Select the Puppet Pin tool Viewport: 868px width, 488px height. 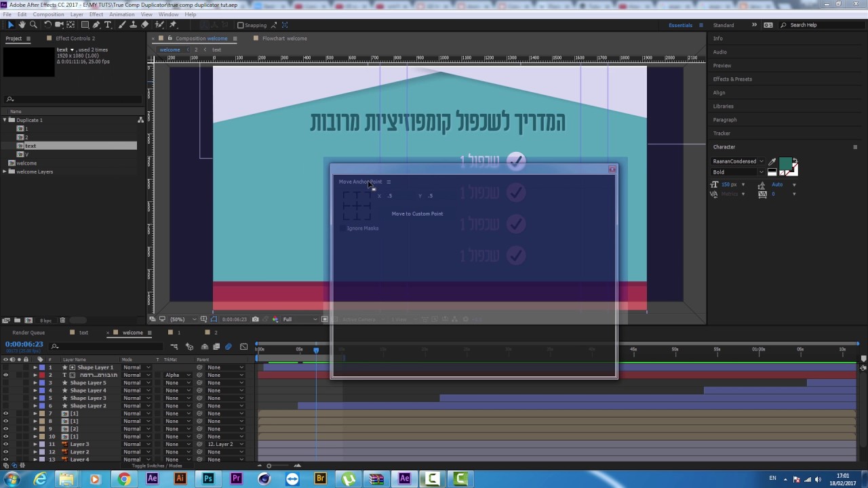173,24
